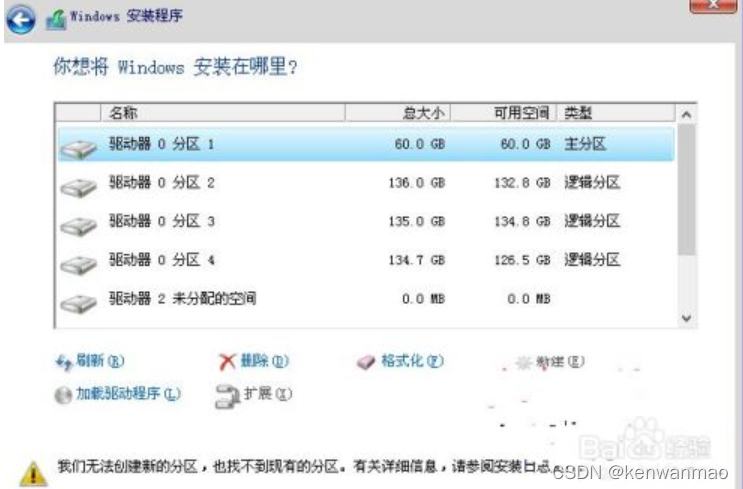The height and width of the screenshot is (489, 743).
Task: Choose 扩展(X) extend option
Action: 268,393
